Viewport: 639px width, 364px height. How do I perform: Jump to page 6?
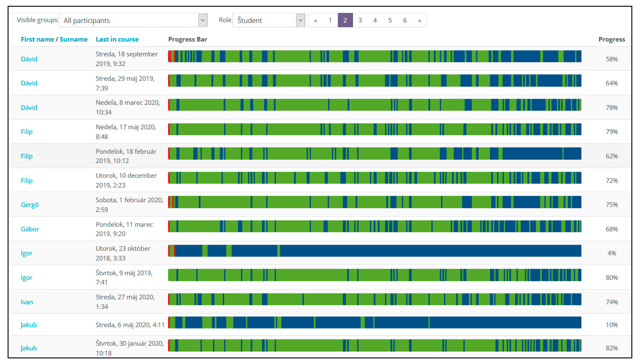tap(405, 20)
